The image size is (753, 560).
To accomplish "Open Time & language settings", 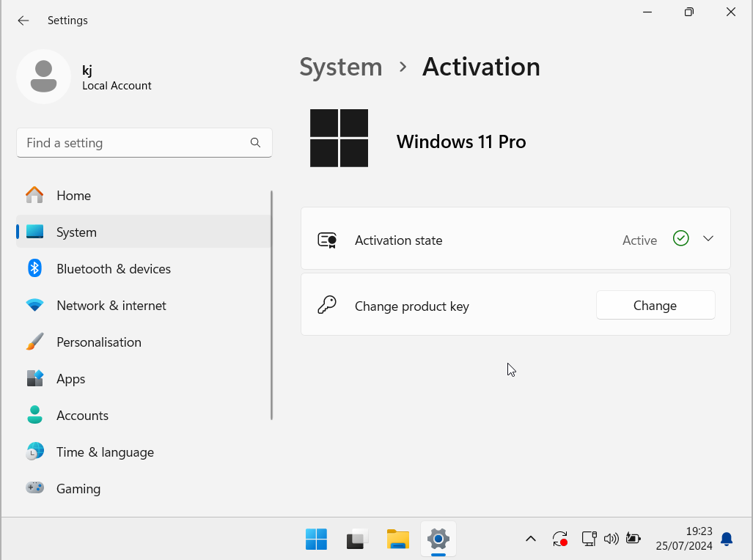I will coord(144,452).
